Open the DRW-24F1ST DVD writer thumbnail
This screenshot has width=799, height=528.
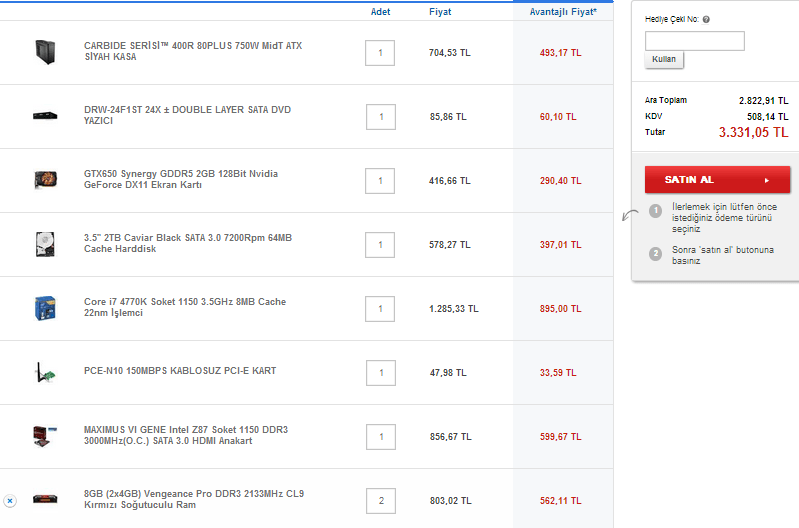pos(45,116)
